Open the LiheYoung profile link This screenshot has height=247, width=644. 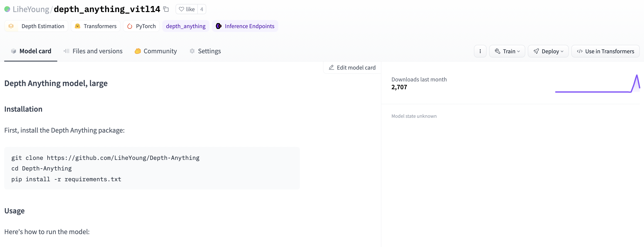pos(31,9)
